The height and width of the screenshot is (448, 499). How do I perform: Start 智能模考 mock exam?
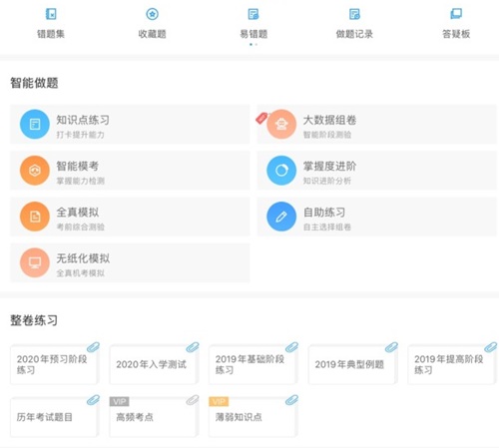point(130,171)
